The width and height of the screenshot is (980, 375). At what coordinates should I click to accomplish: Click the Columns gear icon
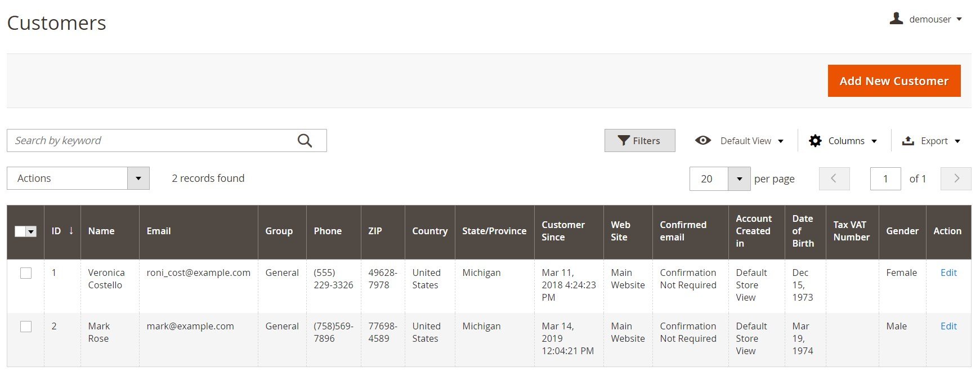(815, 141)
